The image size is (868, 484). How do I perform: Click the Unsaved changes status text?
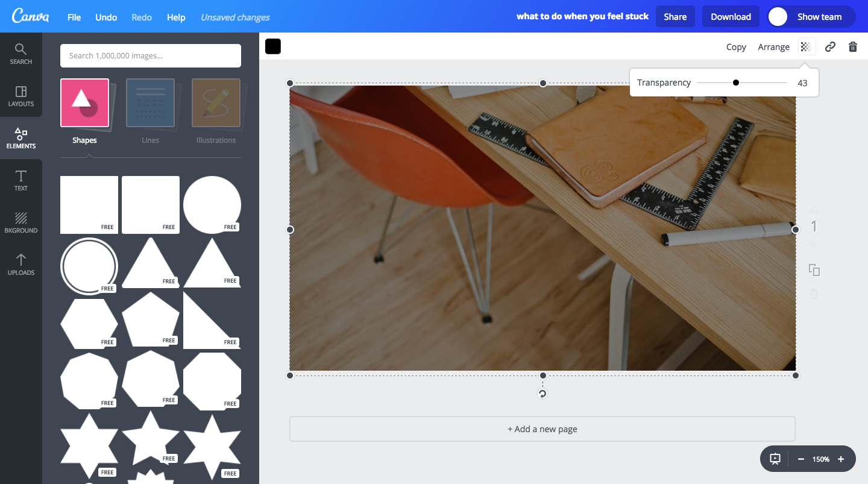click(x=235, y=17)
